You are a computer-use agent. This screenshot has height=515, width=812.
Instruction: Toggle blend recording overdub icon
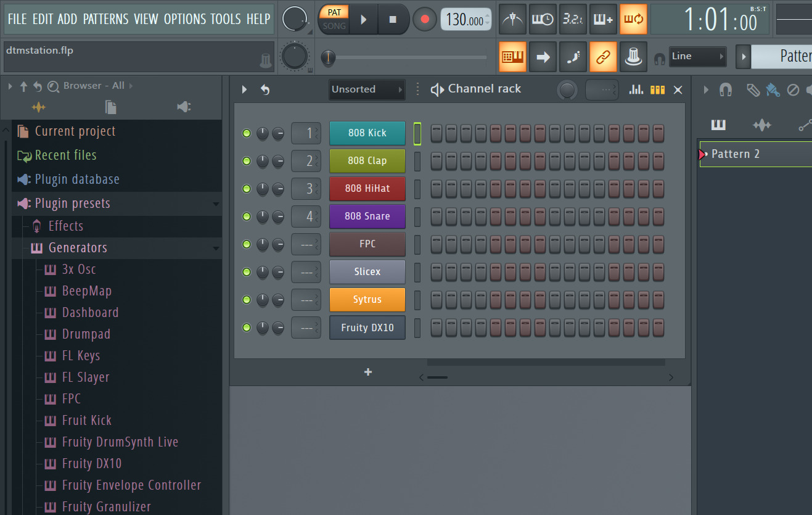(603, 19)
